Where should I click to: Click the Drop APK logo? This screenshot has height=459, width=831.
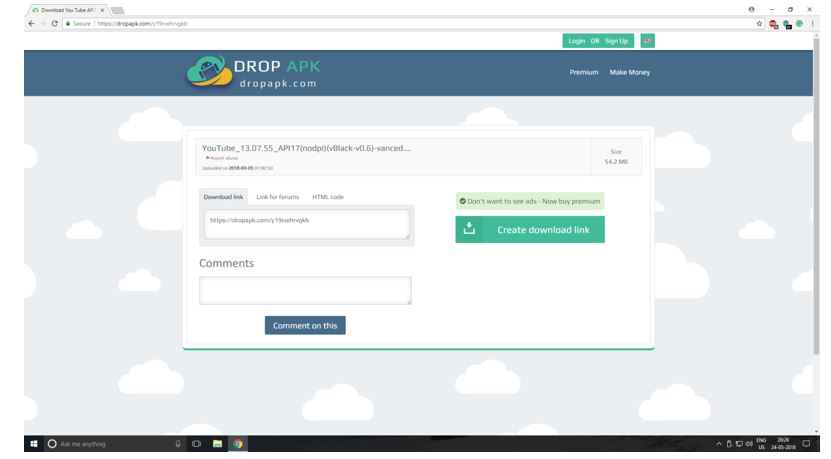tap(253, 72)
